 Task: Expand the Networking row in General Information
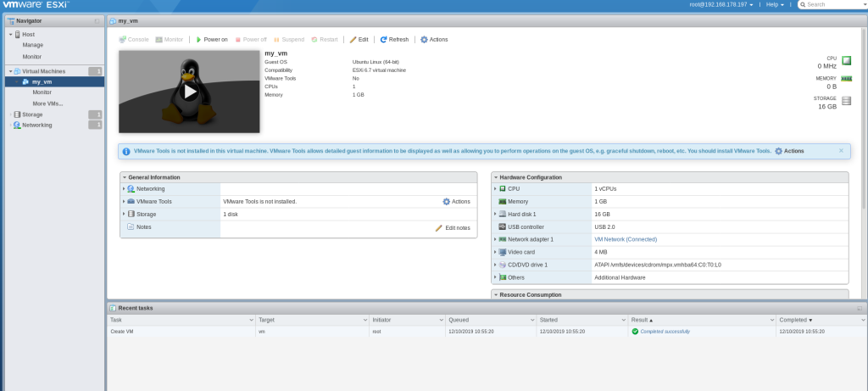tap(124, 189)
